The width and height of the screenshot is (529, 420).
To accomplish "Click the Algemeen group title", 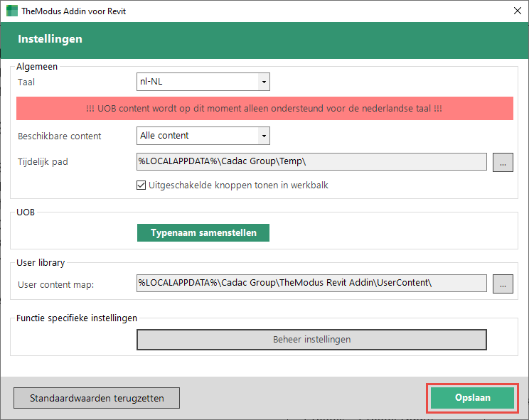I will (37, 67).
